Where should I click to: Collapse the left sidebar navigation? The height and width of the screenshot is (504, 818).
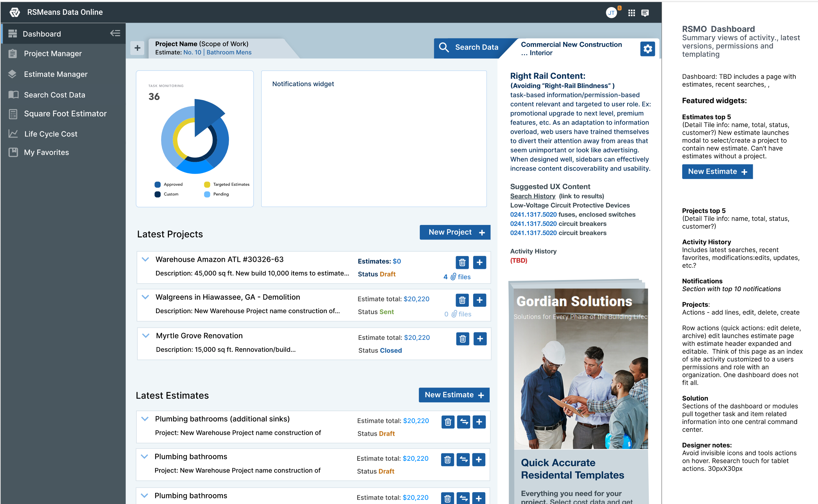pyautogui.click(x=115, y=33)
